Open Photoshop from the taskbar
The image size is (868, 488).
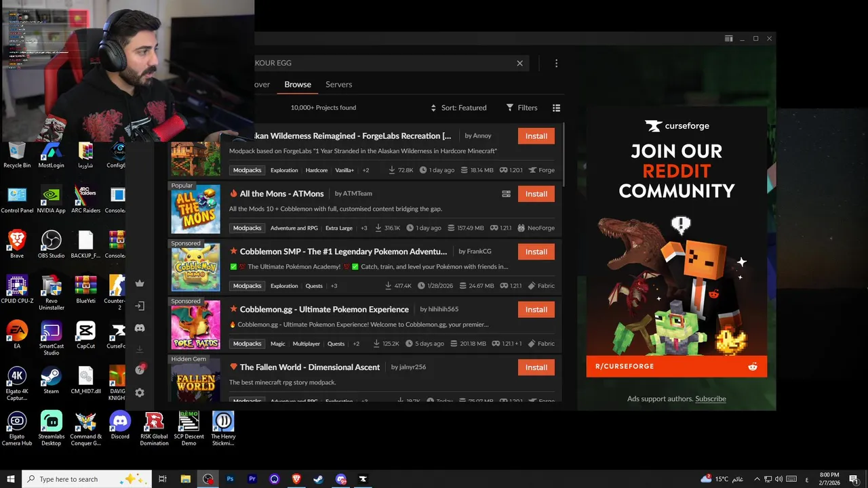pos(230,479)
